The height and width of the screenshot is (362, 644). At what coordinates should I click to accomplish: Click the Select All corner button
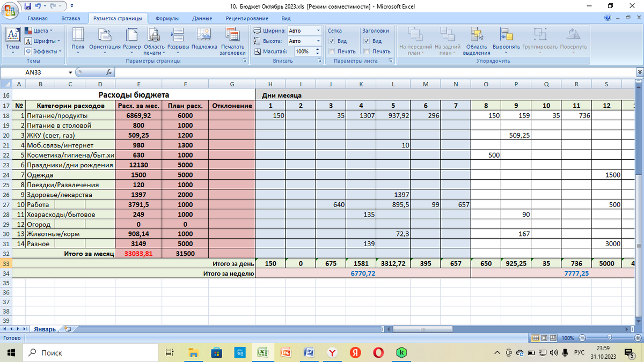coord(6,84)
